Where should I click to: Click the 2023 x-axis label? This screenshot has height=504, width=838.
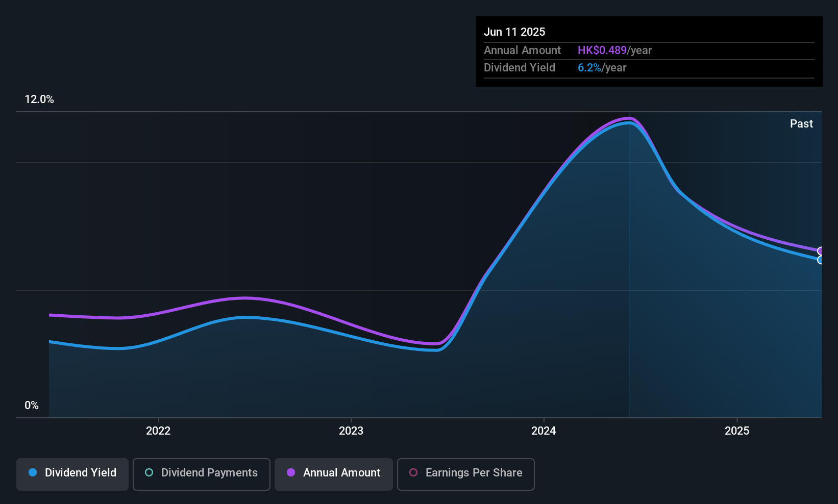(351, 431)
